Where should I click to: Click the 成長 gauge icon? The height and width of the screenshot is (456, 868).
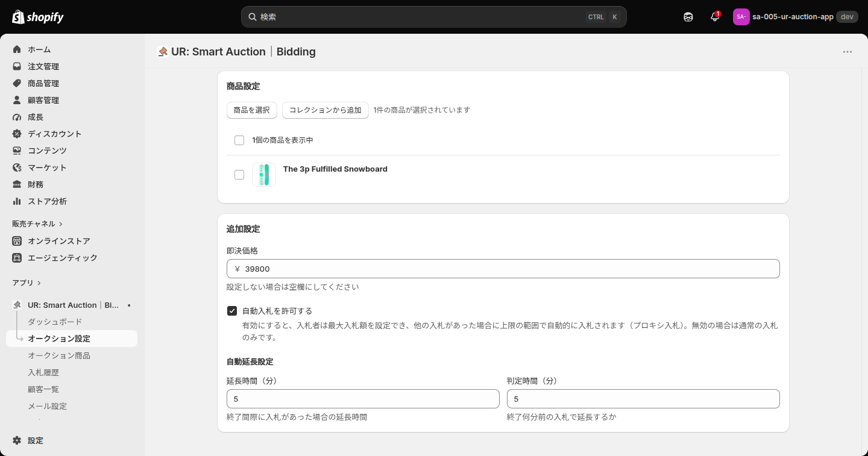click(x=17, y=117)
